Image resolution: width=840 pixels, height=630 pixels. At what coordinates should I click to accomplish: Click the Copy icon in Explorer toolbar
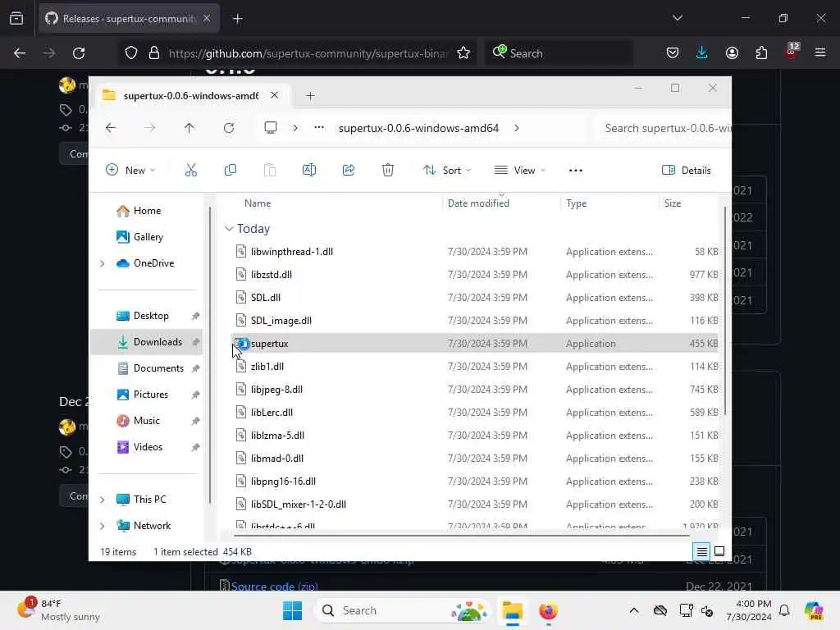pyautogui.click(x=231, y=171)
